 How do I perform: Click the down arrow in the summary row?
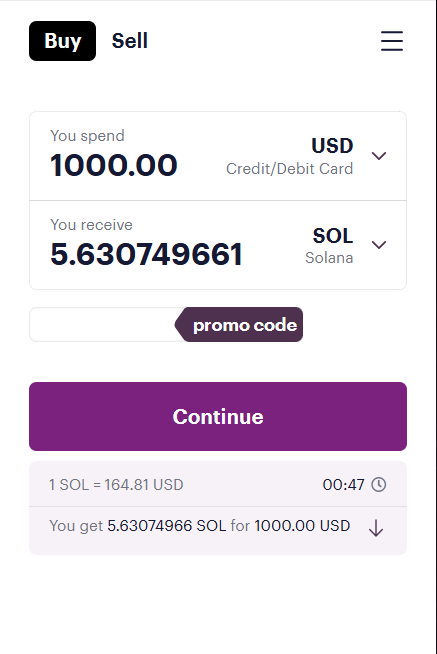(376, 528)
